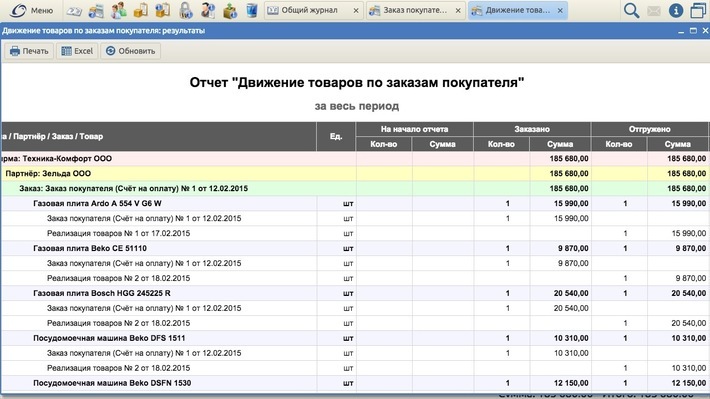Close the Движение това... tab
This screenshot has width=710, height=399.
click(x=560, y=10)
